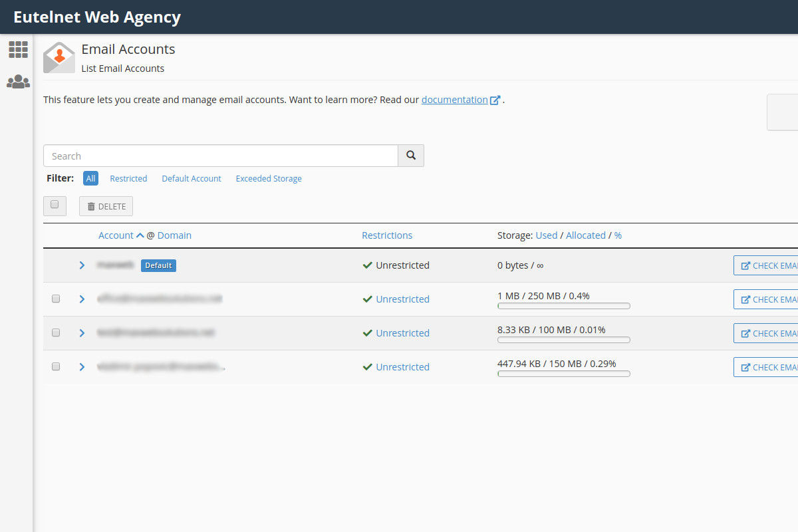
Task: Select the account using 447.94 KB storage
Action: 56,366
